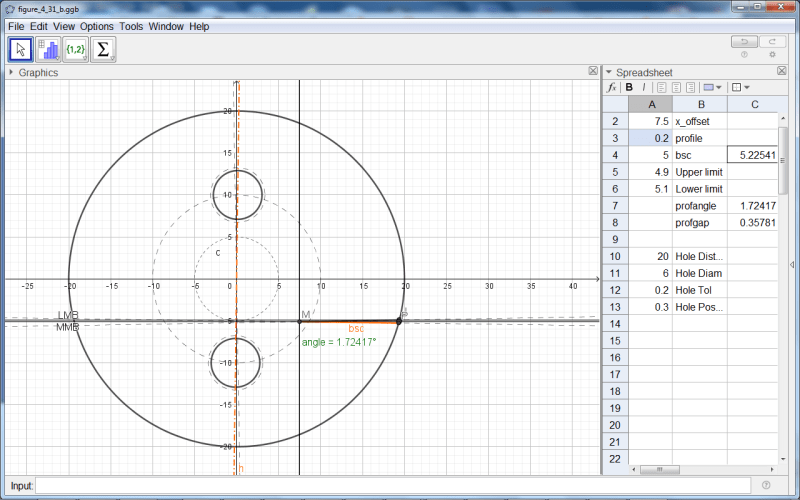
Task: Open the cell borders dropdown arrow
Action: (747, 87)
